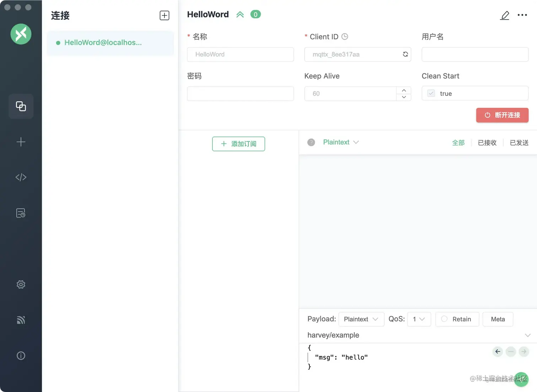
Task: Click the 连接 heading text
Action: click(60, 16)
